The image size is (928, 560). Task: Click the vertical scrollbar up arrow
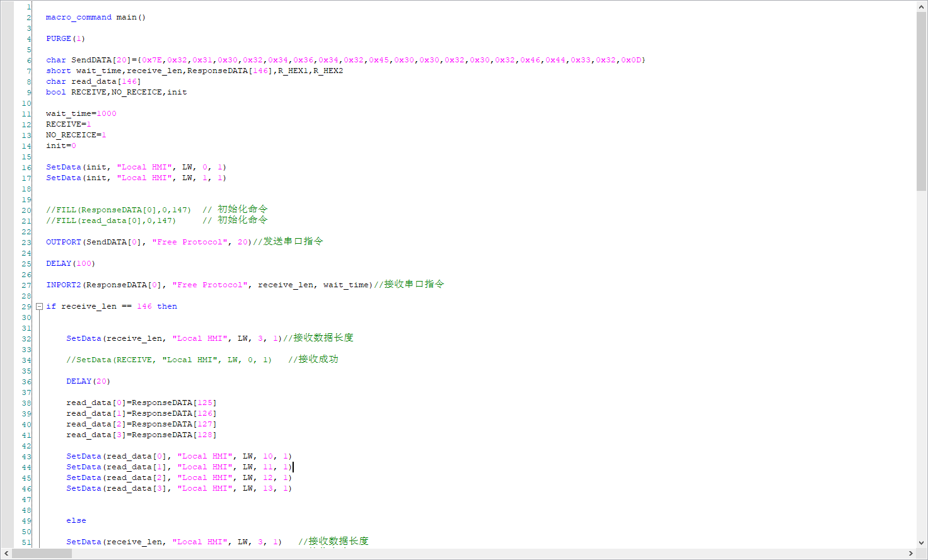point(922,6)
